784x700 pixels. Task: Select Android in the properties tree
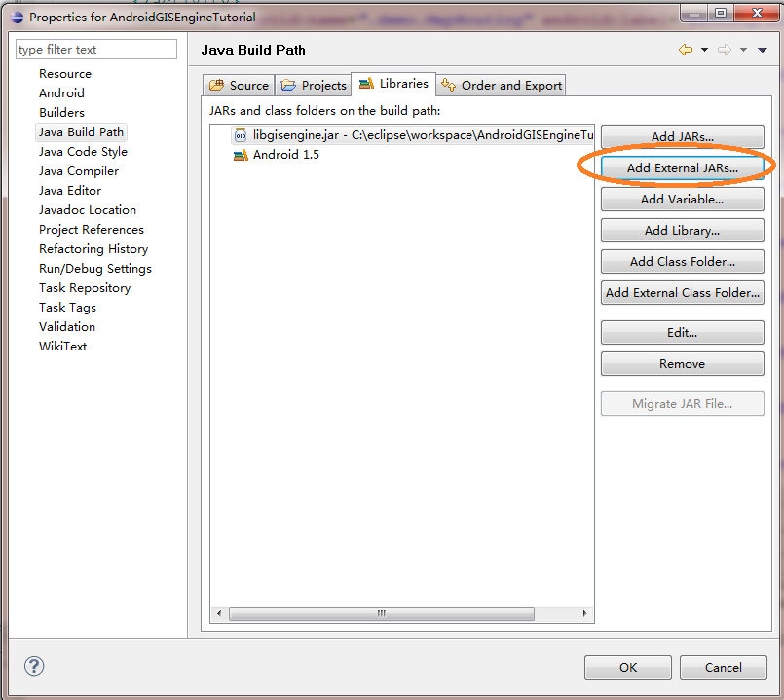click(x=61, y=93)
